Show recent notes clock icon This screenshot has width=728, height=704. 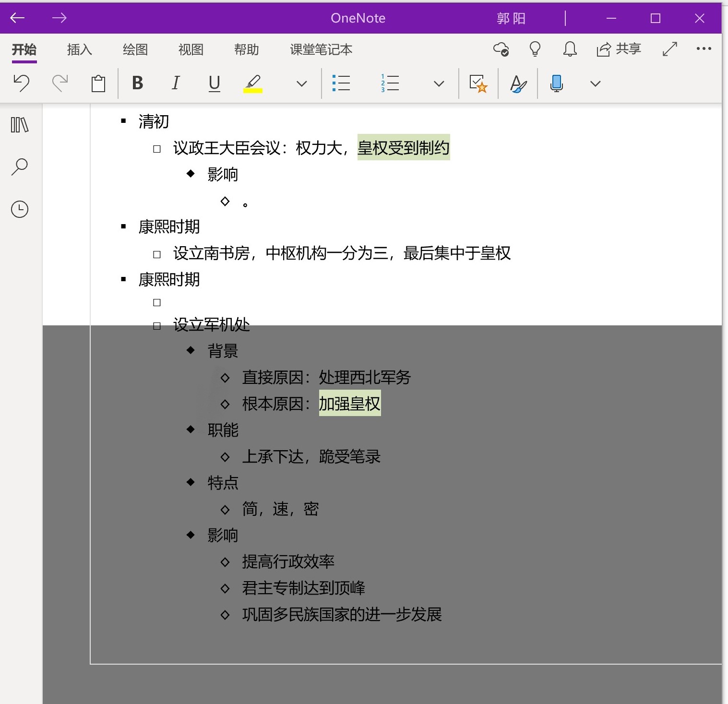point(20,209)
